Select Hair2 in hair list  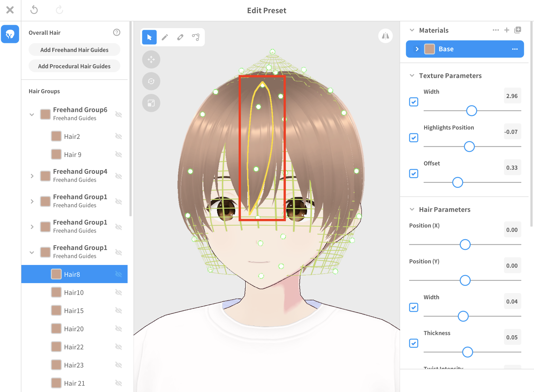click(74, 136)
